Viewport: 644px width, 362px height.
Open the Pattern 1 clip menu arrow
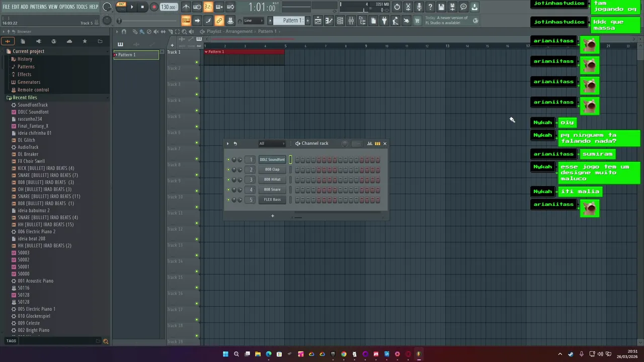206,52
